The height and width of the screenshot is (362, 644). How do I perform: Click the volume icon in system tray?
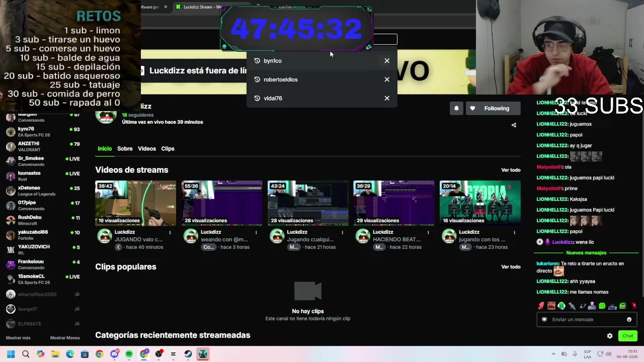pos(608,354)
